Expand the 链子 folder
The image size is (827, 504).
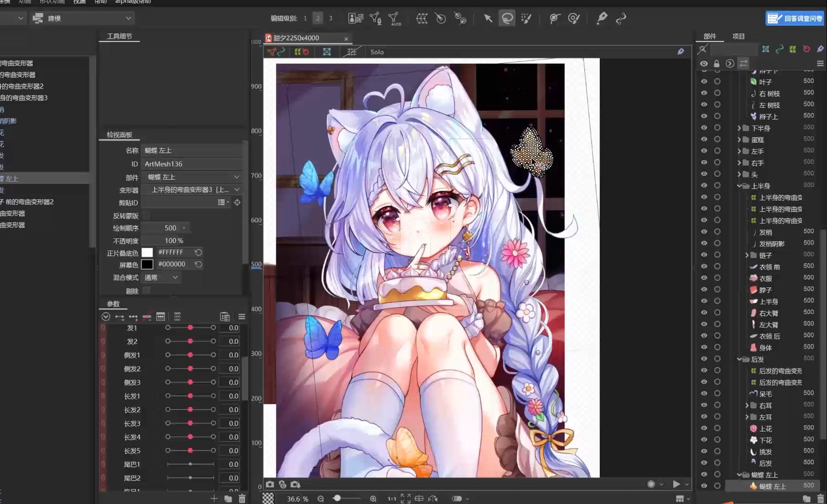pos(747,255)
